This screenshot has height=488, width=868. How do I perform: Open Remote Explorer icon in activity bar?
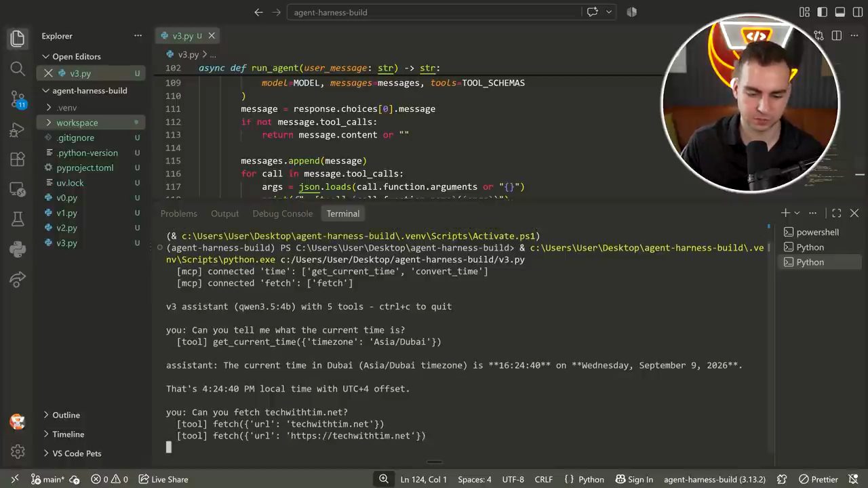tap(18, 189)
